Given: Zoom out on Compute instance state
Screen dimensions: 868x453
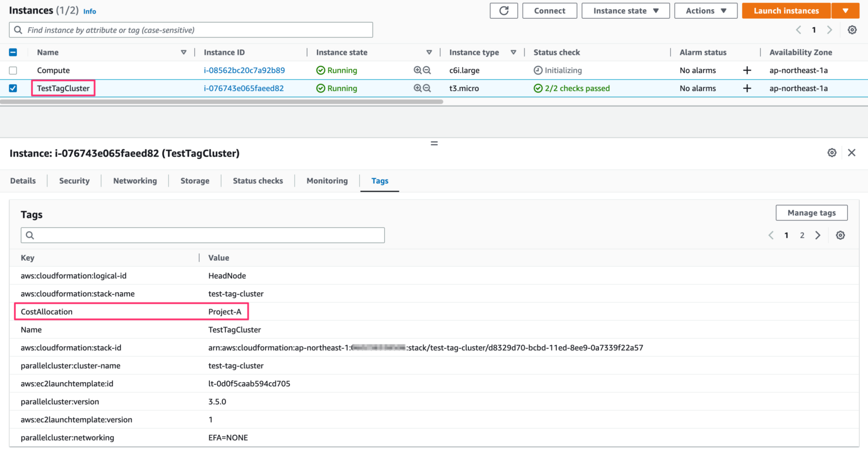Looking at the screenshot, I should point(426,70).
